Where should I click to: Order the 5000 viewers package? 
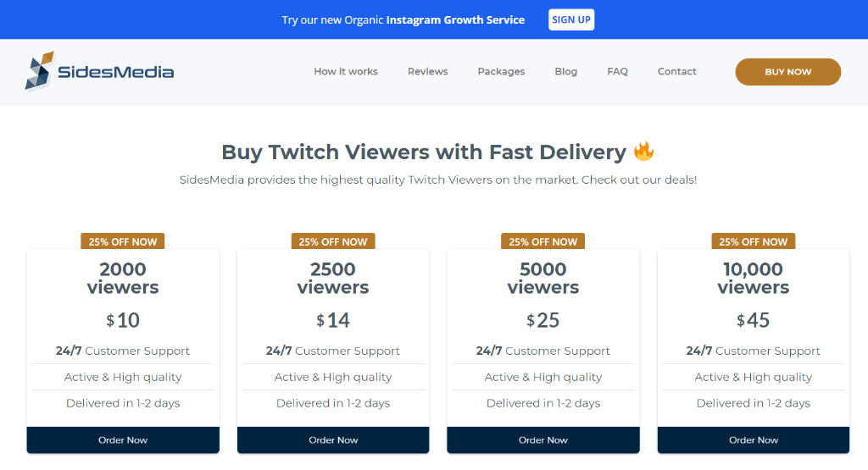pos(543,440)
